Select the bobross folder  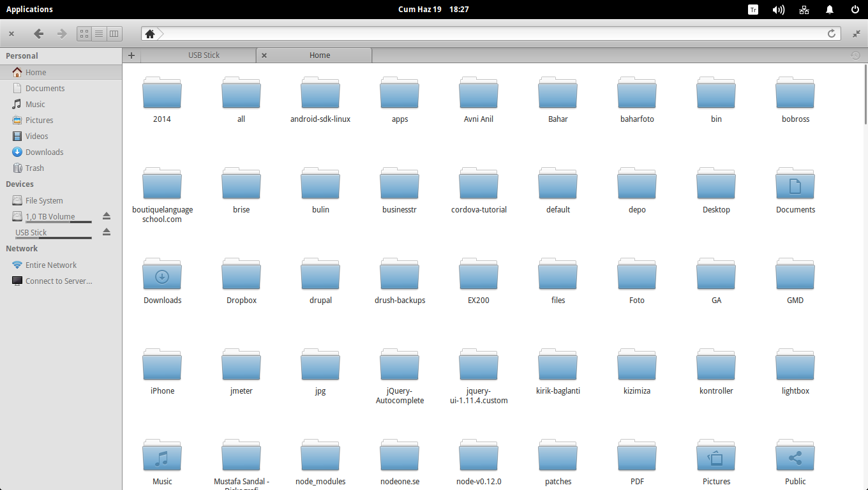(x=795, y=100)
